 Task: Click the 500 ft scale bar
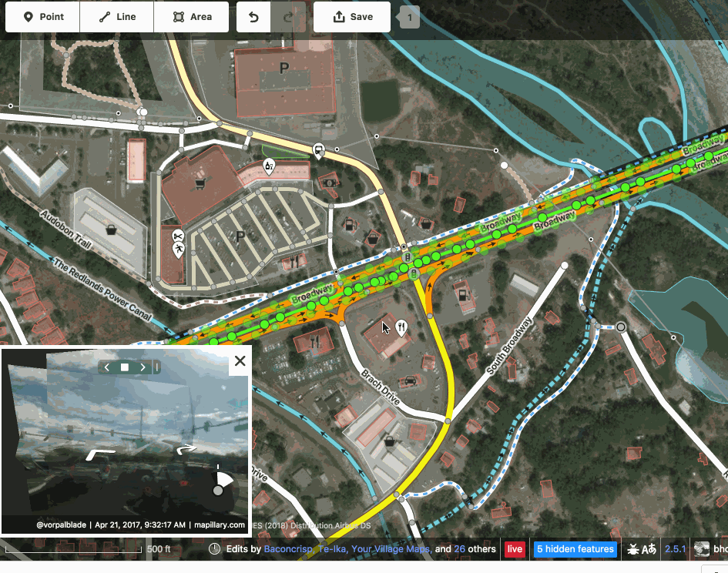pos(89,549)
